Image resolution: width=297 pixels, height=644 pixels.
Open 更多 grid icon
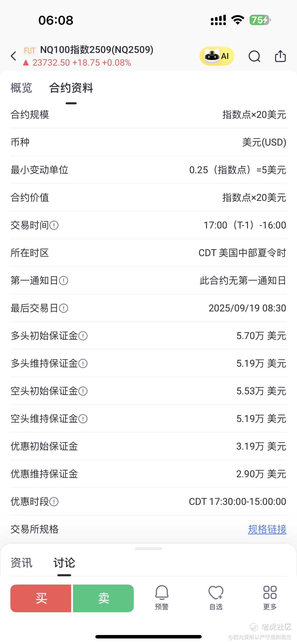click(x=270, y=598)
